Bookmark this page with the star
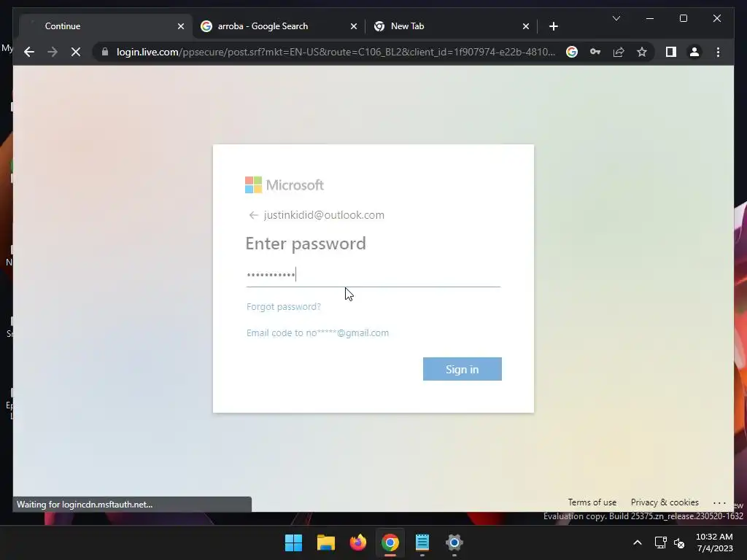 (x=642, y=52)
